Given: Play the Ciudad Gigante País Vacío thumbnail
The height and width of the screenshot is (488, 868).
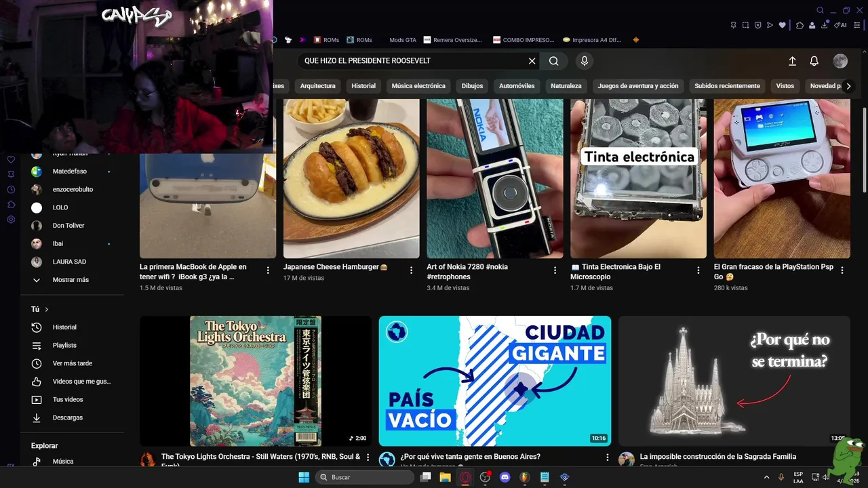Looking at the screenshot, I should [x=495, y=381].
